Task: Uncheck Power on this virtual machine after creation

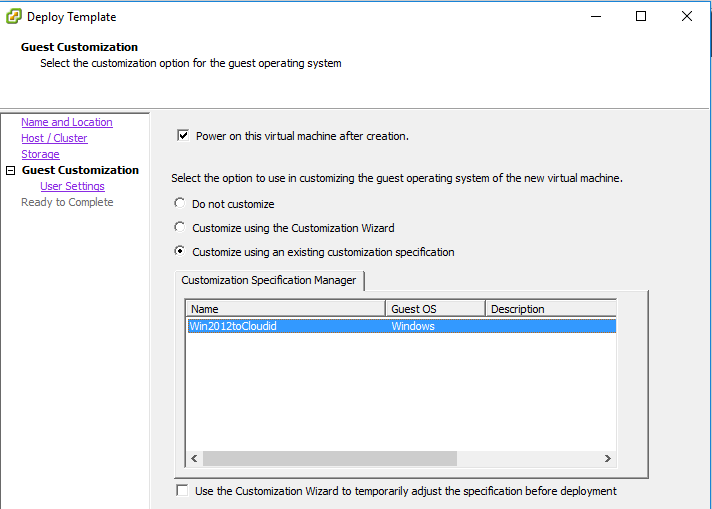Action: 183,135
